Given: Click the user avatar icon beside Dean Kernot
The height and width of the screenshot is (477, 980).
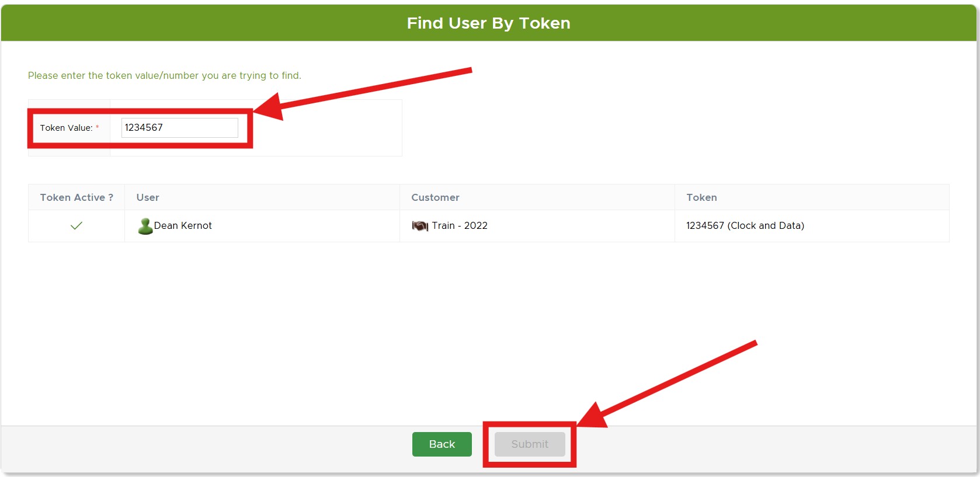Looking at the screenshot, I should click(x=145, y=226).
